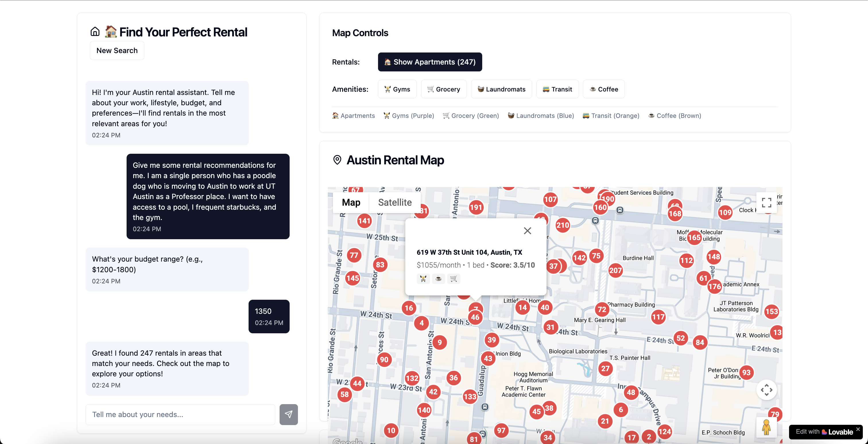Toggle Show Apartments (247) button
The image size is (868, 444).
click(430, 62)
